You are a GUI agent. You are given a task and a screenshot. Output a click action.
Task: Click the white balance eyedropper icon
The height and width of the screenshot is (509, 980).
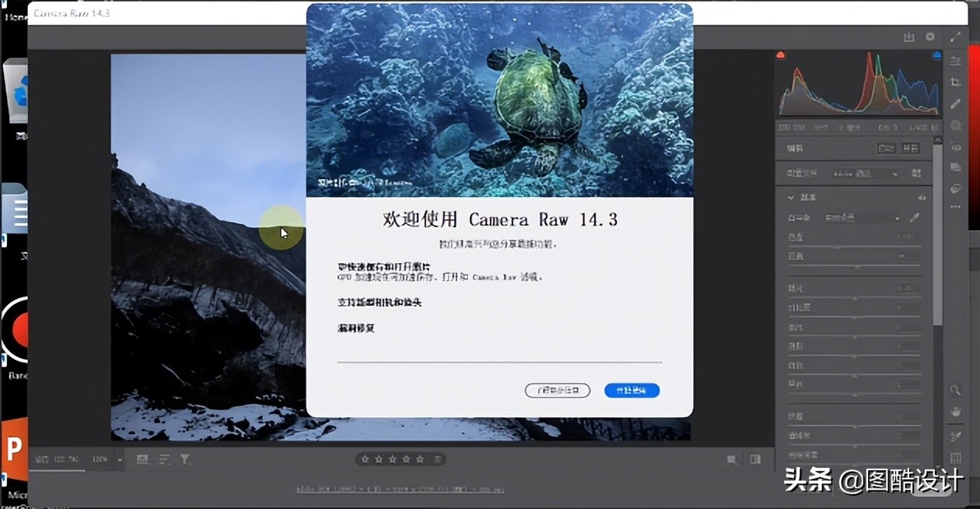point(913,218)
